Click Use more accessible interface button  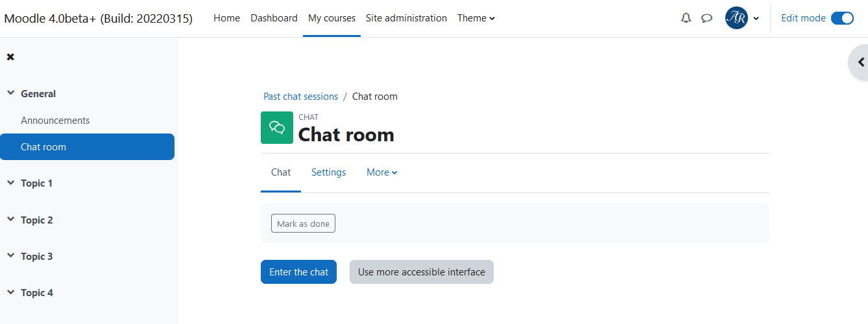click(x=422, y=272)
